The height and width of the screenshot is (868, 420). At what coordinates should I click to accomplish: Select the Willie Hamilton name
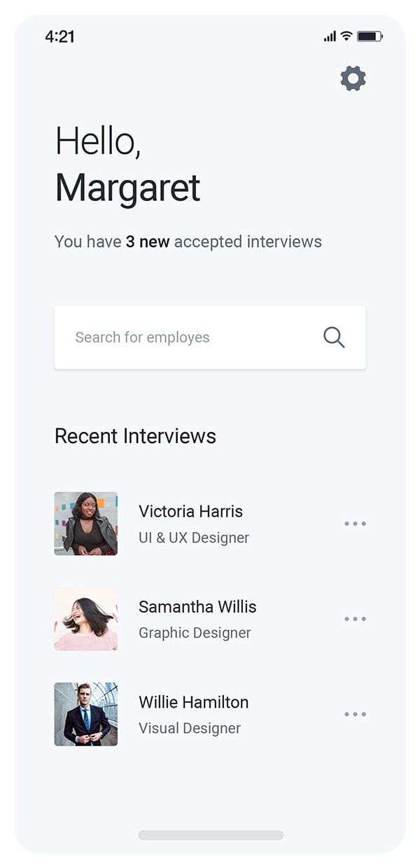point(193,702)
